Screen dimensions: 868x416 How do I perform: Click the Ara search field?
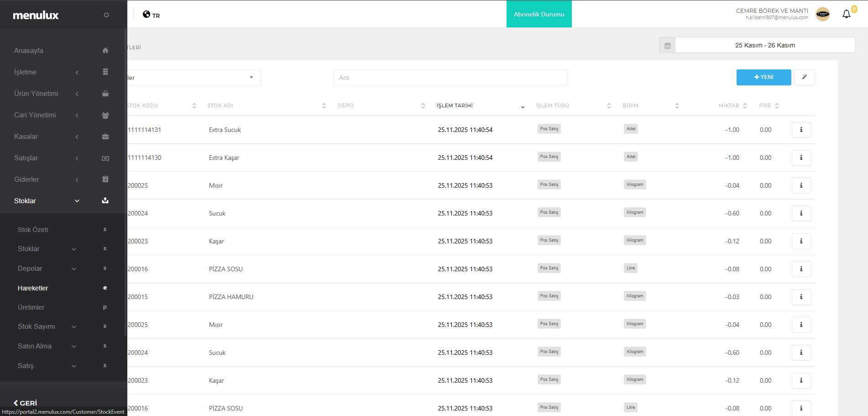[x=450, y=78]
